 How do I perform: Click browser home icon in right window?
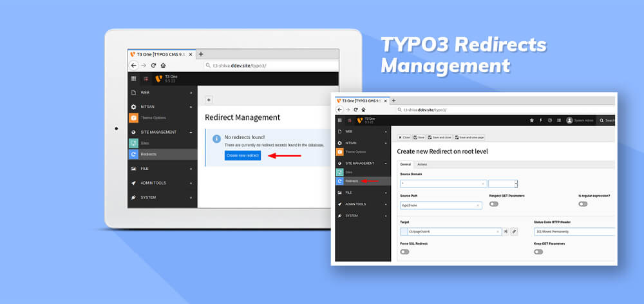click(364, 109)
